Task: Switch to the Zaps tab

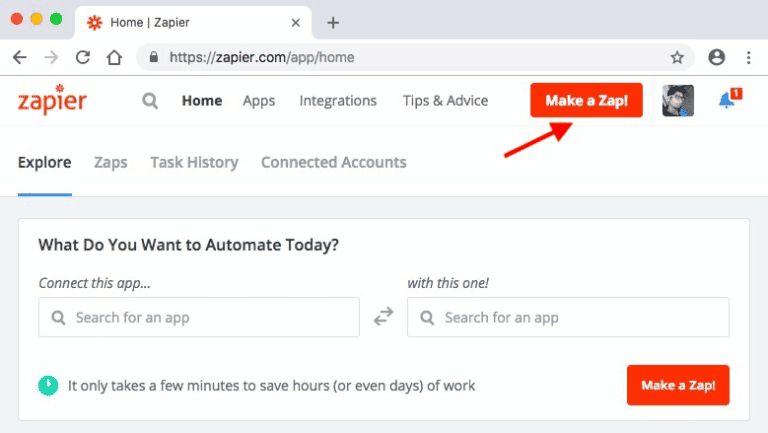Action: click(x=111, y=162)
